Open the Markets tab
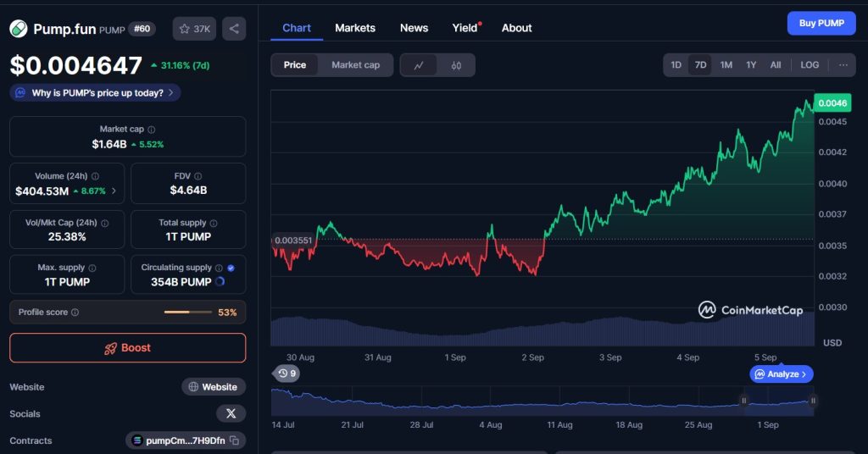Viewport: 868px width, 454px height. [354, 28]
